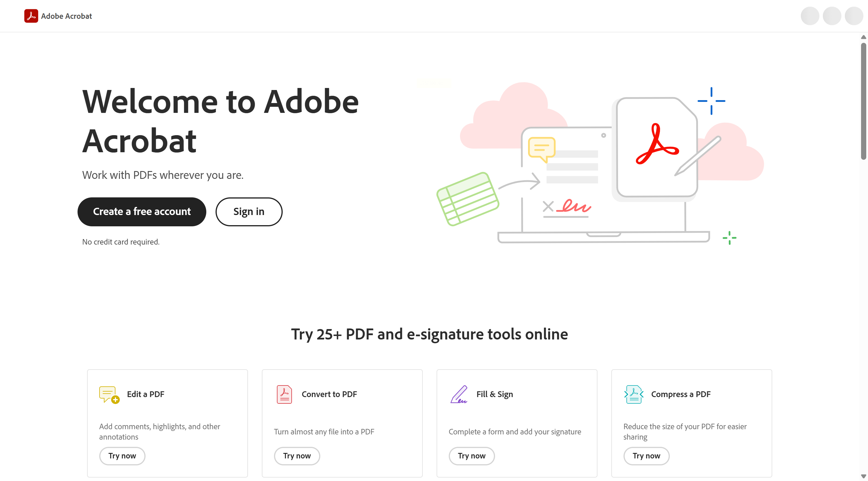Click the Fill & Sign pen icon

pyautogui.click(x=459, y=394)
